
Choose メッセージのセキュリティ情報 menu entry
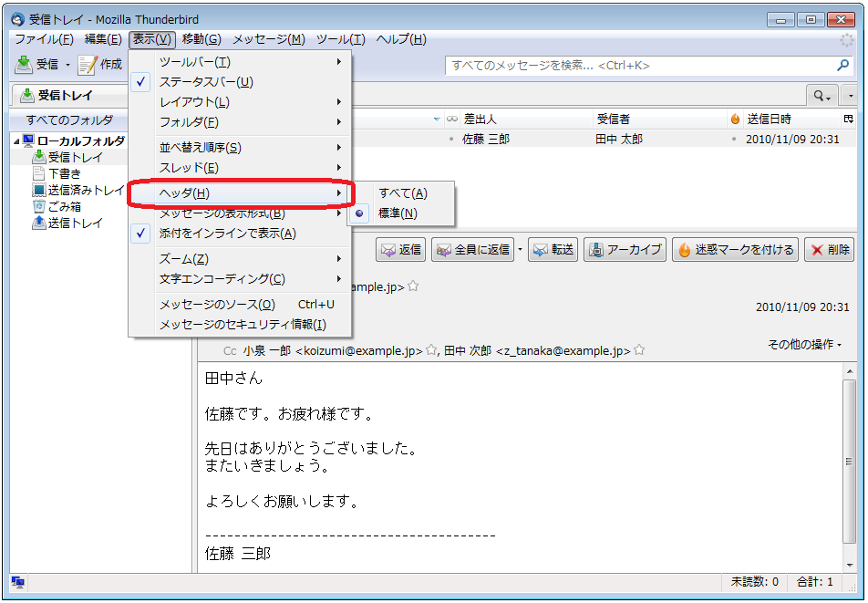point(240,325)
